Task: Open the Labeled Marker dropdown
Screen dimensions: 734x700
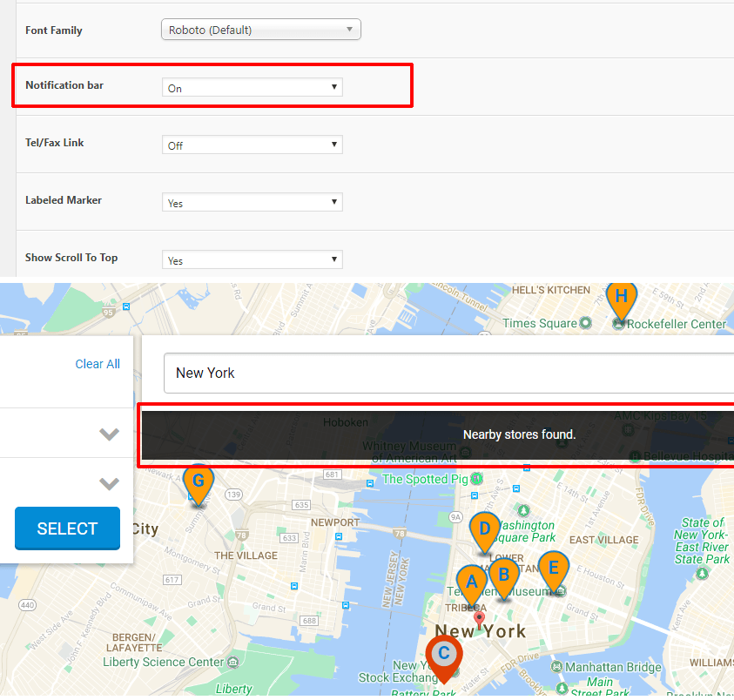Action: pyautogui.click(x=252, y=202)
